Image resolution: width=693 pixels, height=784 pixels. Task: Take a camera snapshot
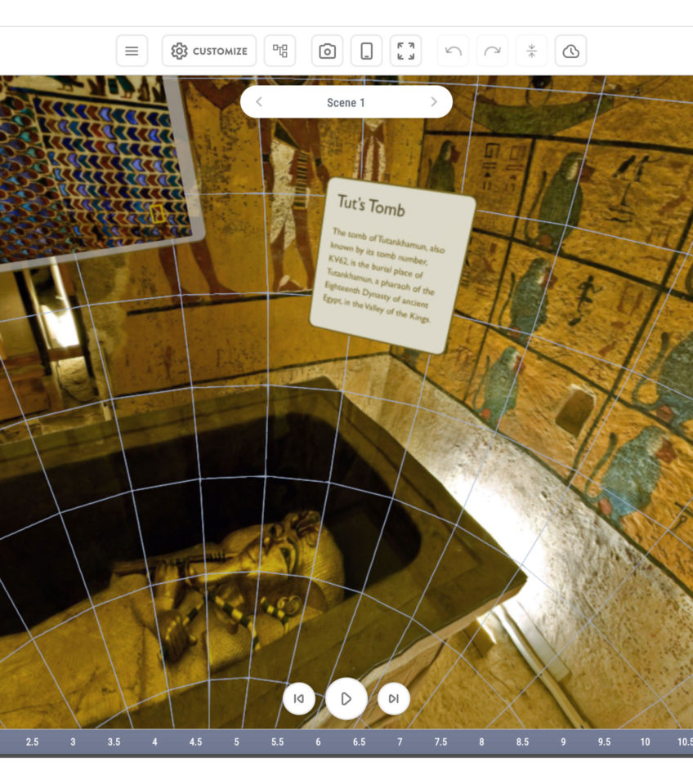pyautogui.click(x=327, y=51)
